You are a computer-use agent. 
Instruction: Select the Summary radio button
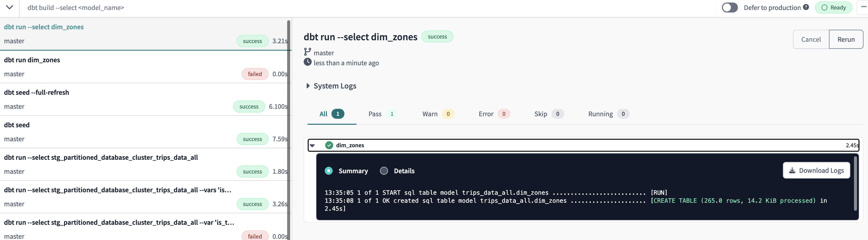pyautogui.click(x=328, y=171)
